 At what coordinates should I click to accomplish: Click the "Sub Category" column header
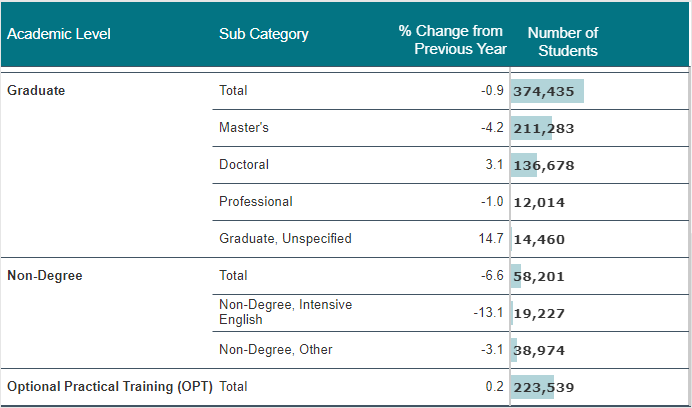tap(264, 34)
